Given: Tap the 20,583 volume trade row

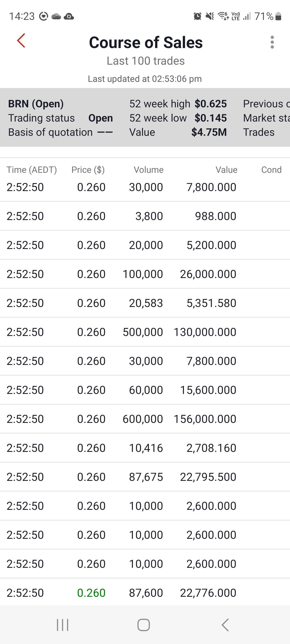Looking at the screenshot, I should point(145,303).
